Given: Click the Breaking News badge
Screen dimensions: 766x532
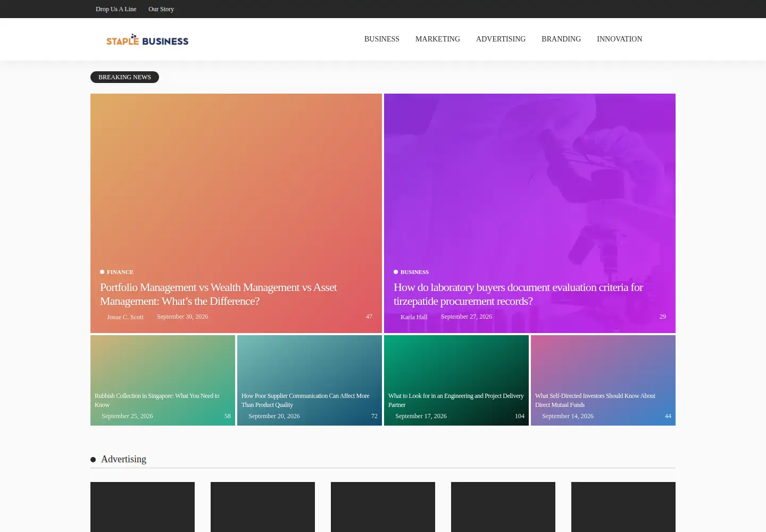Looking at the screenshot, I should pos(124,77).
